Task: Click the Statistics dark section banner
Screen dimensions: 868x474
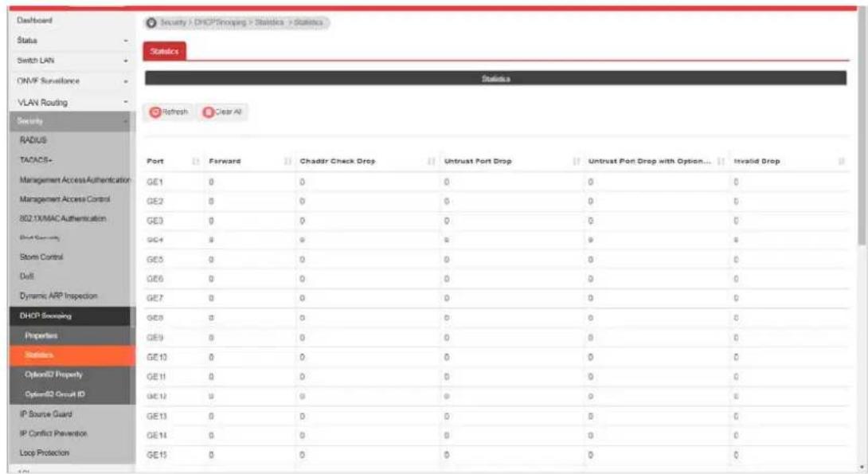Action: tap(495, 79)
